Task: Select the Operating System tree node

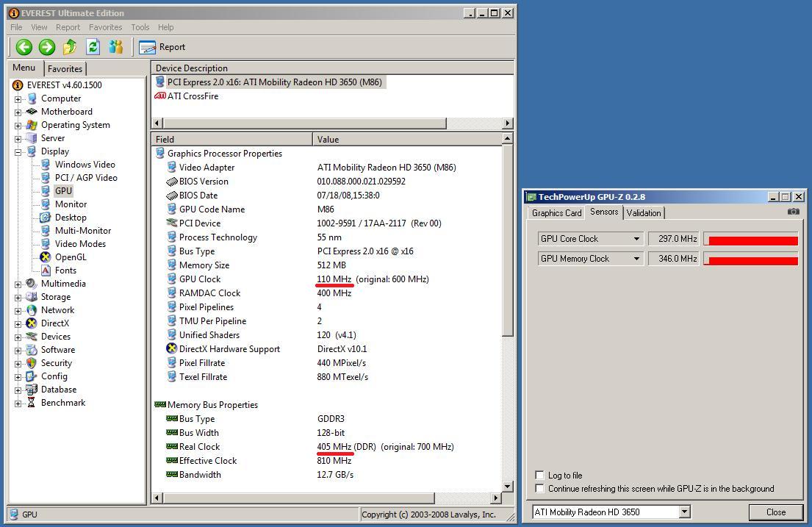Action: pyautogui.click(x=76, y=125)
